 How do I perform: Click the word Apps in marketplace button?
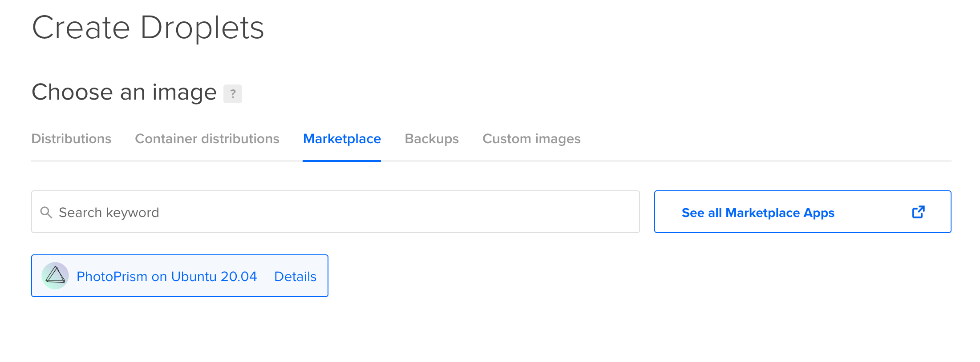pos(818,213)
